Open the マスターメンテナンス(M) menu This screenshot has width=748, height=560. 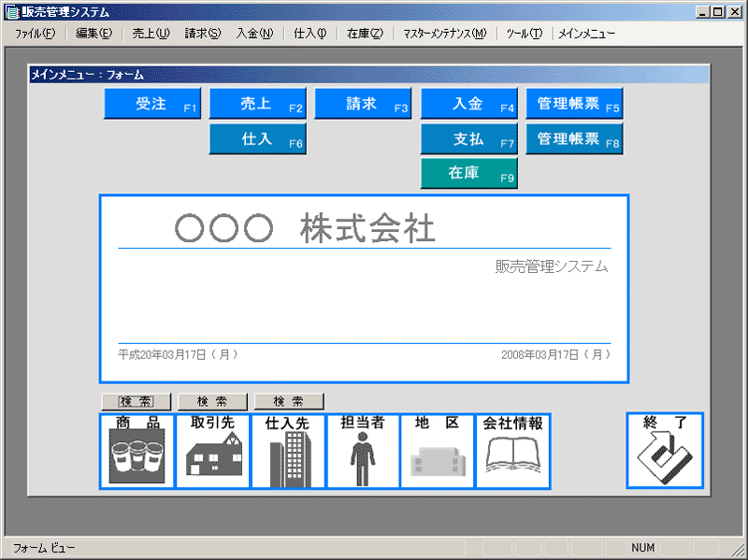444,34
